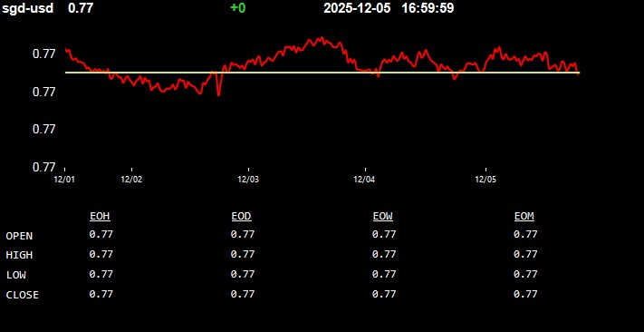Click the LOW value under EOH

(x=101, y=274)
